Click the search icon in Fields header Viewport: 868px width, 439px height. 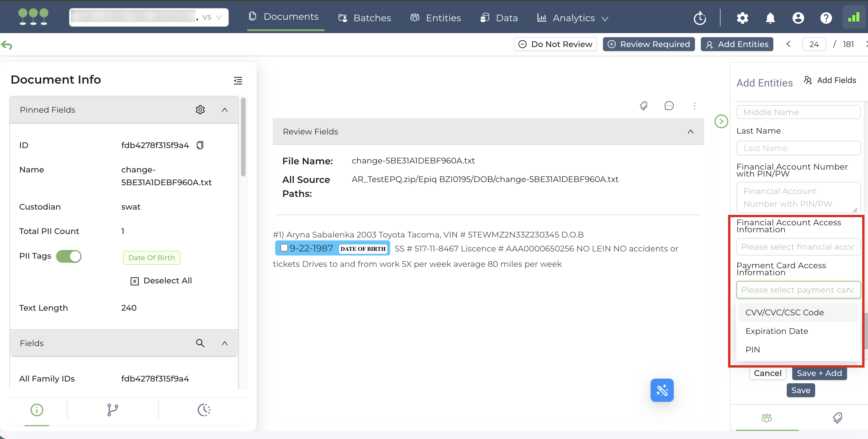tap(200, 343)
